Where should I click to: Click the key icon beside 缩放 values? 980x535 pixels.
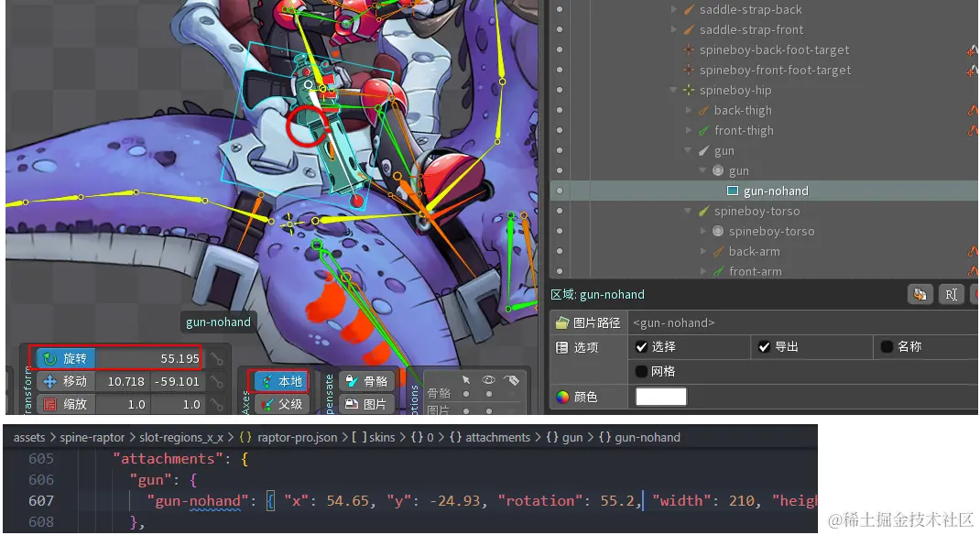(x=217, y=404)
